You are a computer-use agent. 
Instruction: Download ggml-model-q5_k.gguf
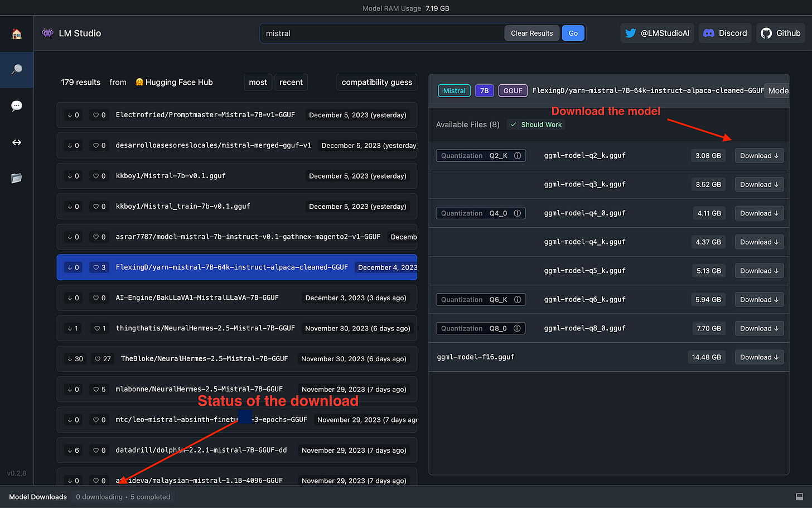coord(759,271)
